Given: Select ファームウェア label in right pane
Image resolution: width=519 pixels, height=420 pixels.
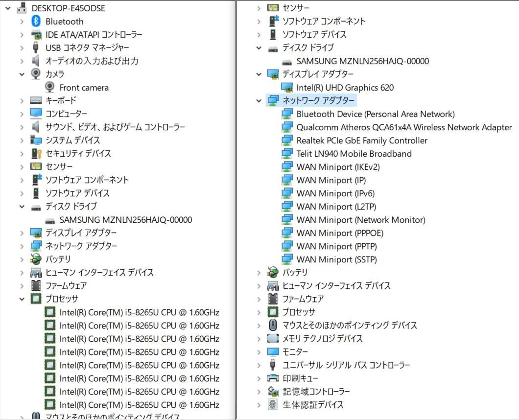Looking at the screenshot, I should point(303,299).
